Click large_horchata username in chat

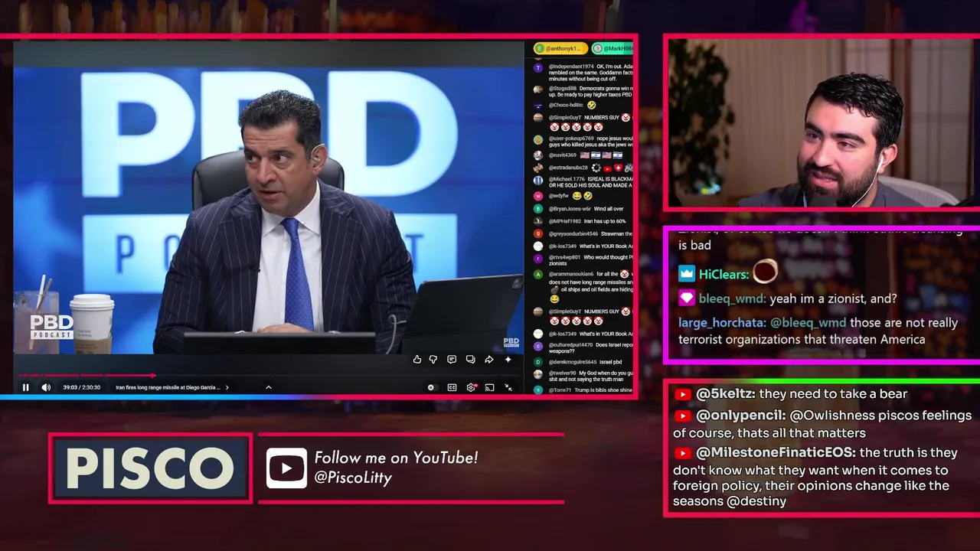pos(722,323)
